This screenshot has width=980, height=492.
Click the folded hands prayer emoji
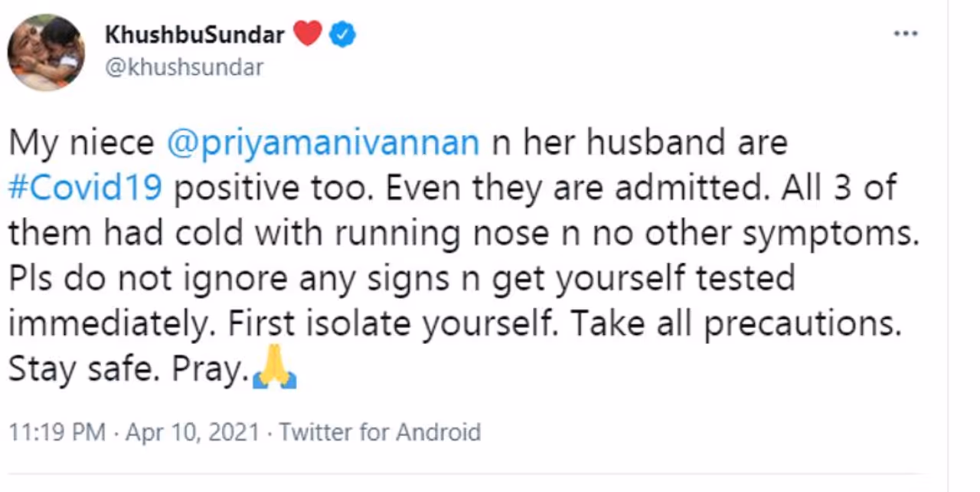[x=273, y=369]
